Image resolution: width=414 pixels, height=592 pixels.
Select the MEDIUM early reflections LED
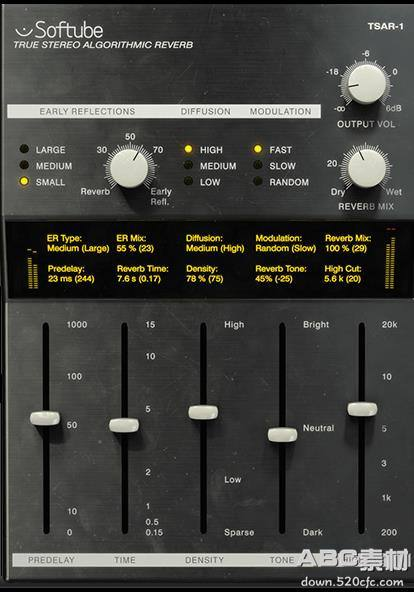24,165
